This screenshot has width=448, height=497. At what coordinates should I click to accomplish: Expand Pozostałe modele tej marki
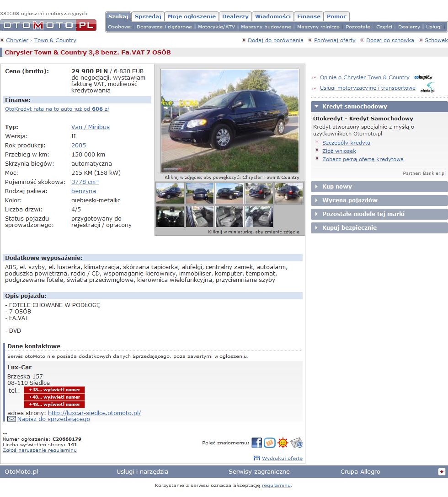point(379,214)
